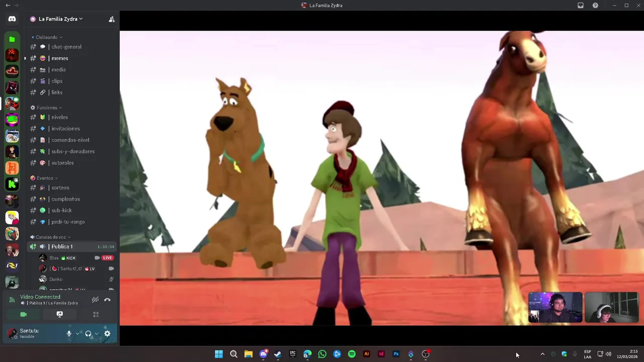This screenshot has height=362, width=644.
Task: Click the red LIVE badge next to Blas
Action: (x=108, y=258)
